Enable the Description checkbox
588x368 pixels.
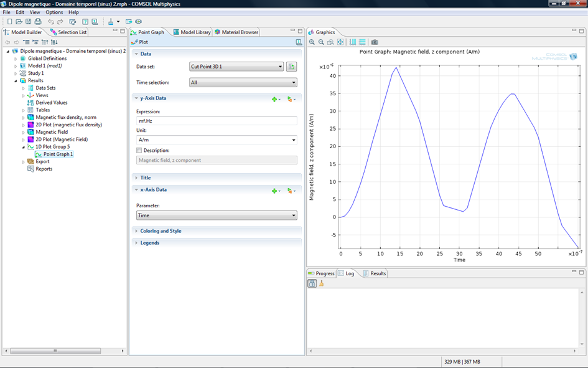pyautogui.click(x=139, y=150)
